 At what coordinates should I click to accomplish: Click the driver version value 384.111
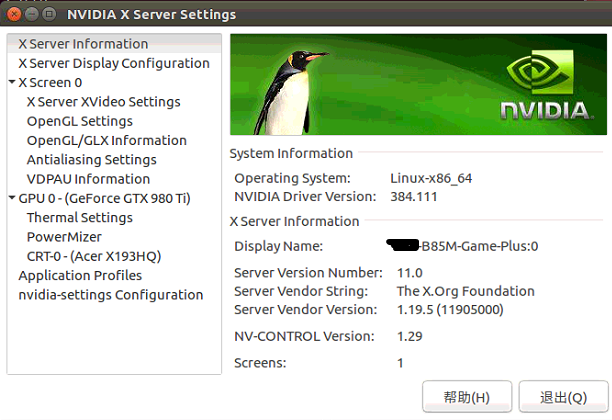pyautogui.click(x=414, y=196)
